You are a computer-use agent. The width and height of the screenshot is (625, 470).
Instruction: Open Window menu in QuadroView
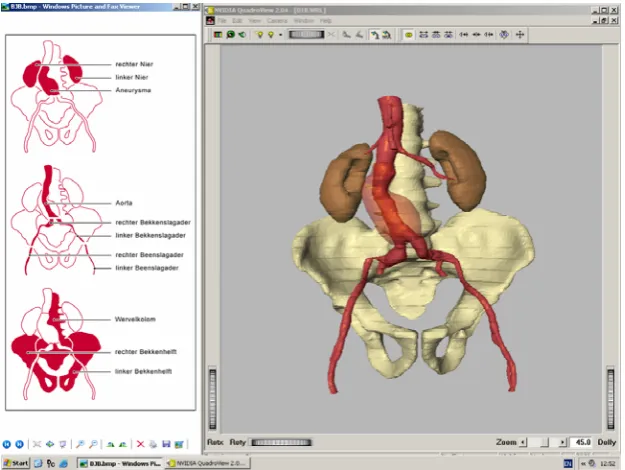304,21
